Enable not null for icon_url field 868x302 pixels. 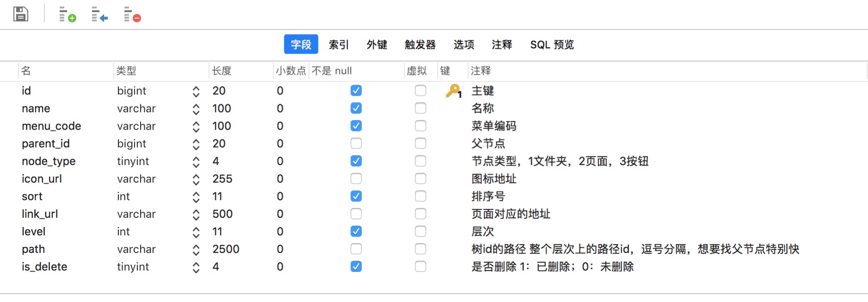[356, 179]
